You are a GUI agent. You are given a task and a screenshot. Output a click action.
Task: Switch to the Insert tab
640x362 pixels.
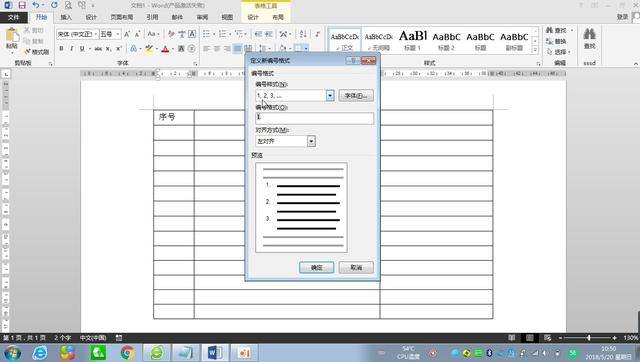(x=66, y=17)
